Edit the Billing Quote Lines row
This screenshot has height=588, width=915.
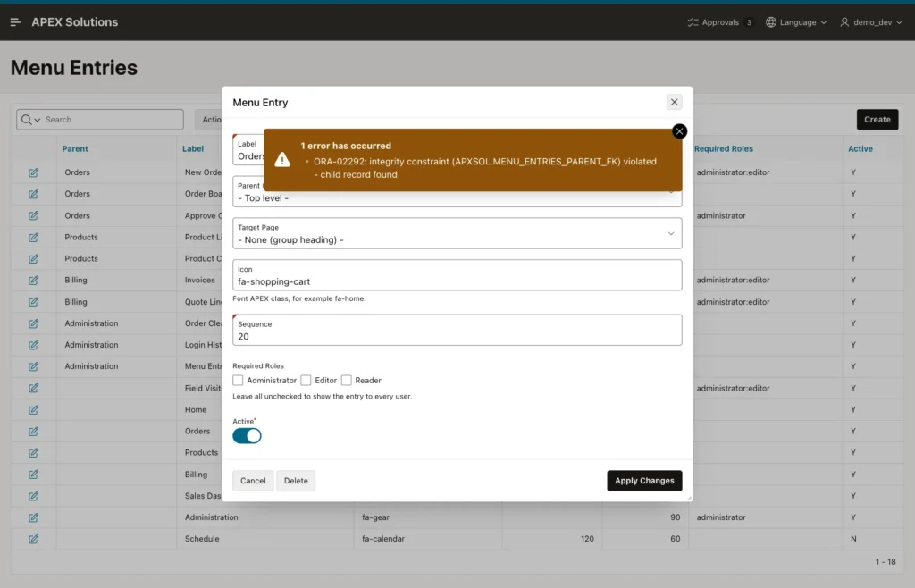click(x=33, y=302)
